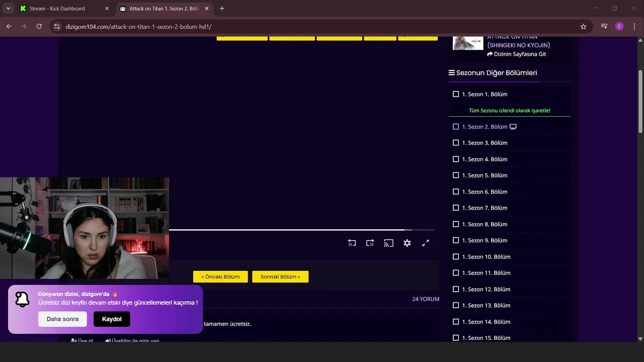Click Tüm Sezonu izlendi olarak işaretle
This screenshot has height=362, width=644.
pos(509,111)
